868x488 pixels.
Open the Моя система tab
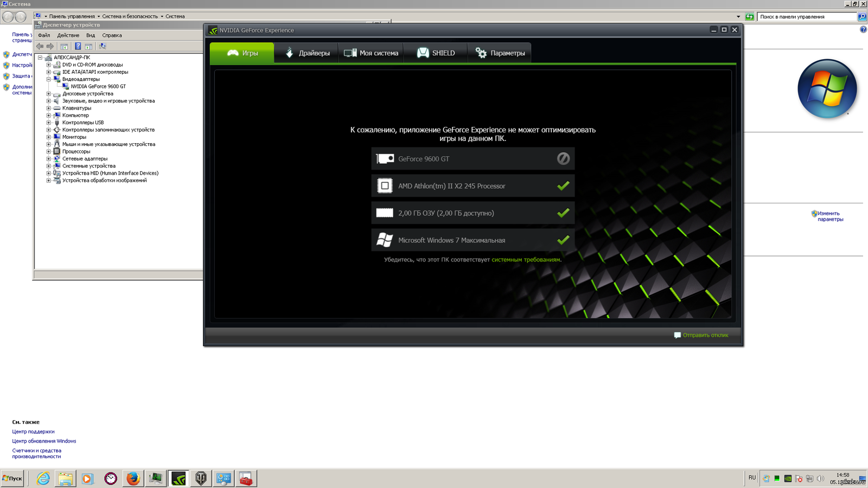[371, 53]
